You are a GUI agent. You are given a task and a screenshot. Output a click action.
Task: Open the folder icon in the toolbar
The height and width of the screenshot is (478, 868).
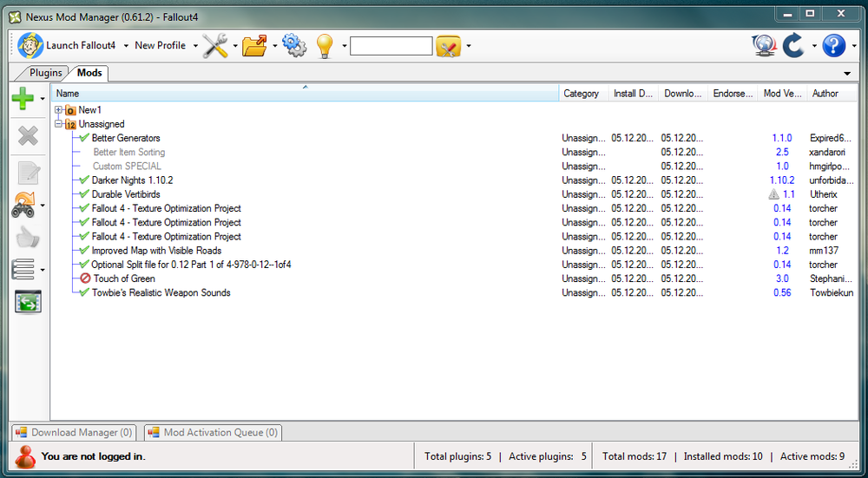tap(254, 46)
